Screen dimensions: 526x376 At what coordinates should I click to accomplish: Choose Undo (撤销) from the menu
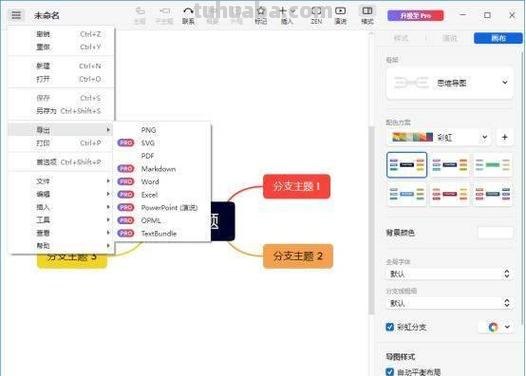click(x=61, y=34)
